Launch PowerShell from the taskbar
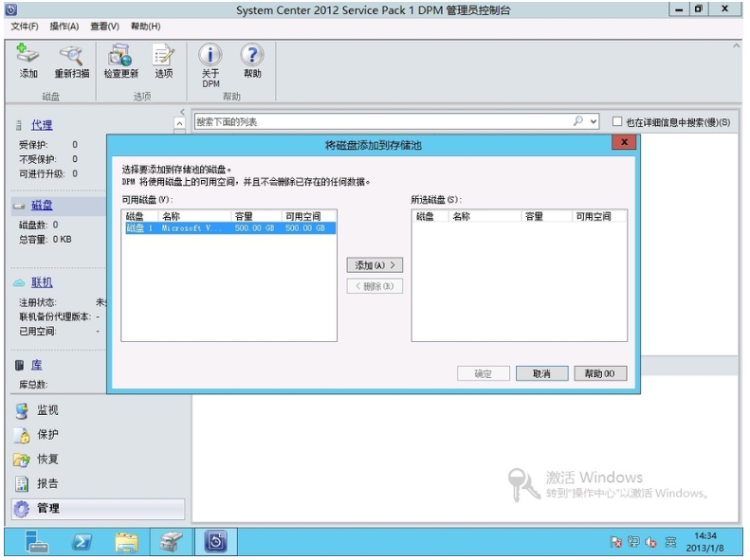 [x=82, y=542]
